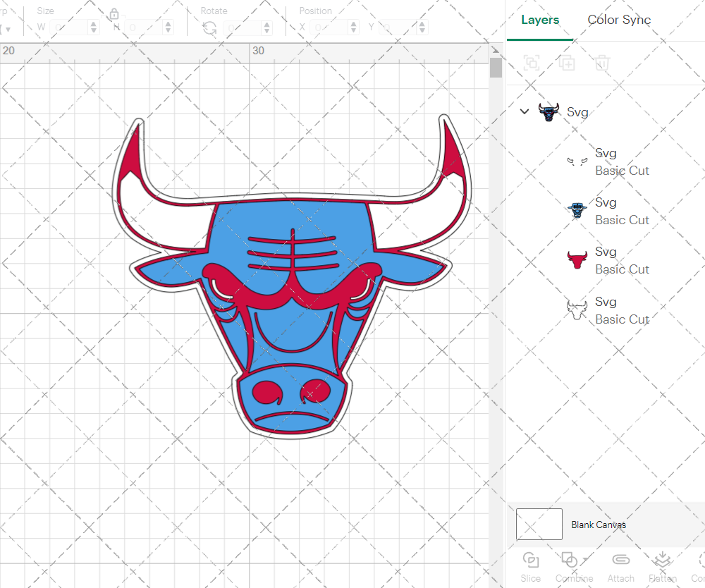Open the Combine menu

click(x=574, y=568)
